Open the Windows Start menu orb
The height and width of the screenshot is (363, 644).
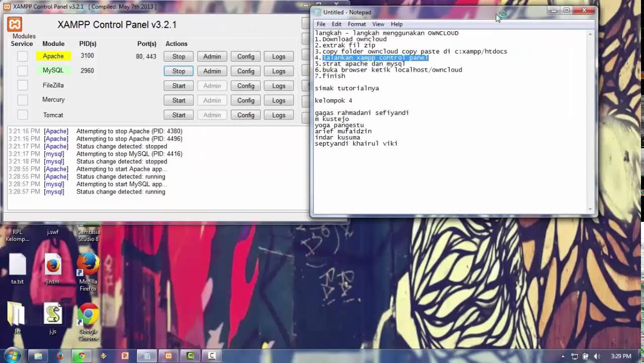pos(12,355)
